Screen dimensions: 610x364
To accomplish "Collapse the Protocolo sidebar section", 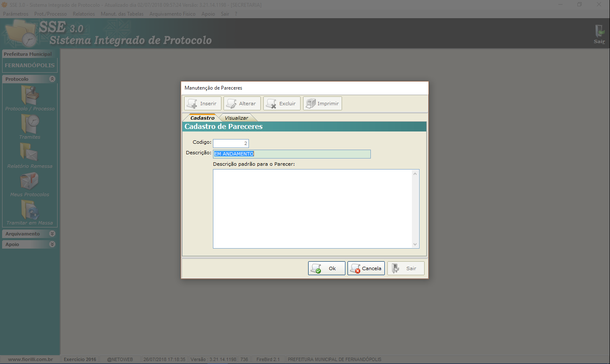I will click(x=52, y=79).
